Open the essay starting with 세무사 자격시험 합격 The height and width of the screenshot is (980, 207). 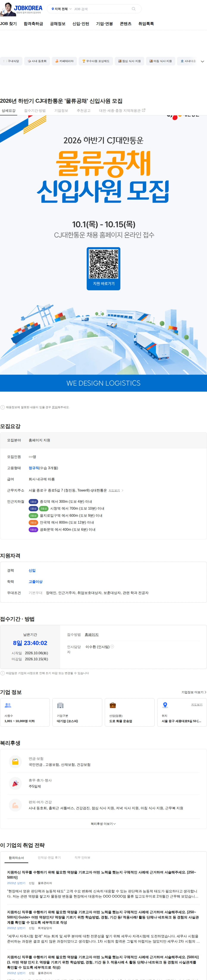pyautogui.click(x=103, y=939)
